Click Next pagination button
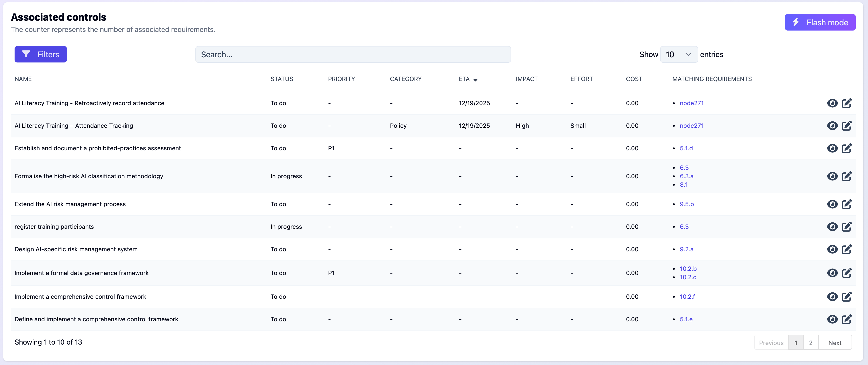 click(835, 343)
